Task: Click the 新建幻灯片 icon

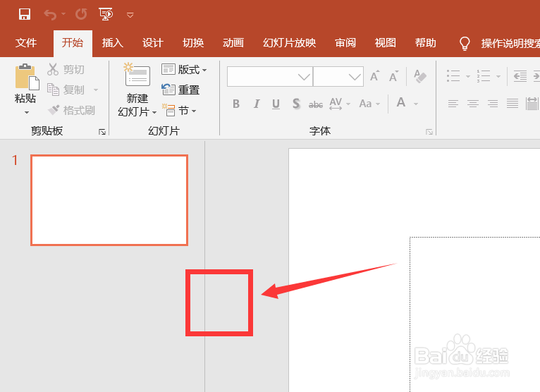Action: coord(137,74)
